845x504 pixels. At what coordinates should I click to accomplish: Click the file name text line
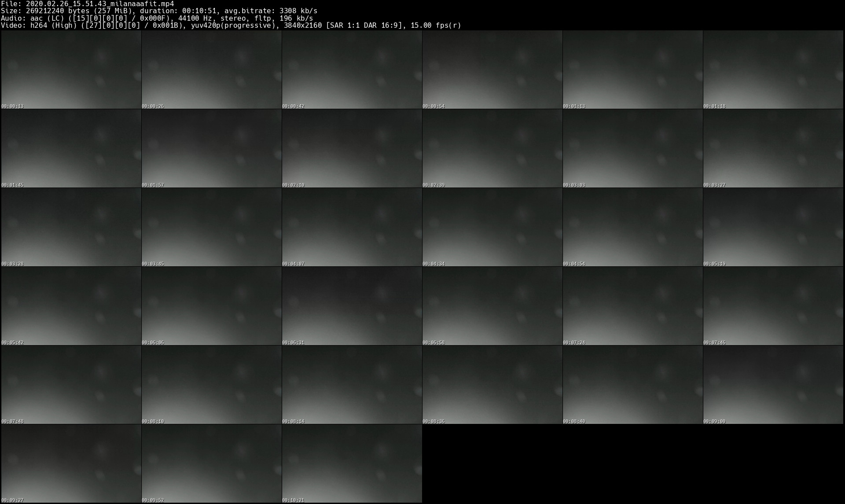[87, 4]
